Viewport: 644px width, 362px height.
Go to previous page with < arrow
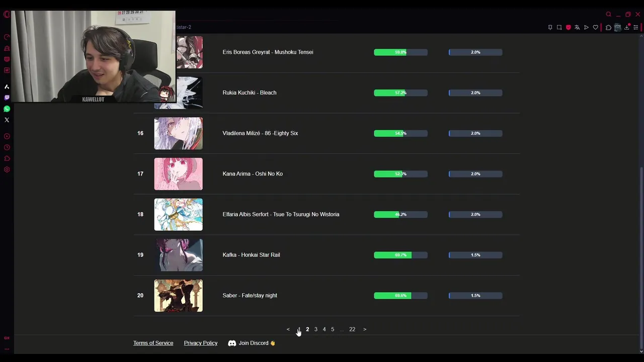[x=288, y=329]
